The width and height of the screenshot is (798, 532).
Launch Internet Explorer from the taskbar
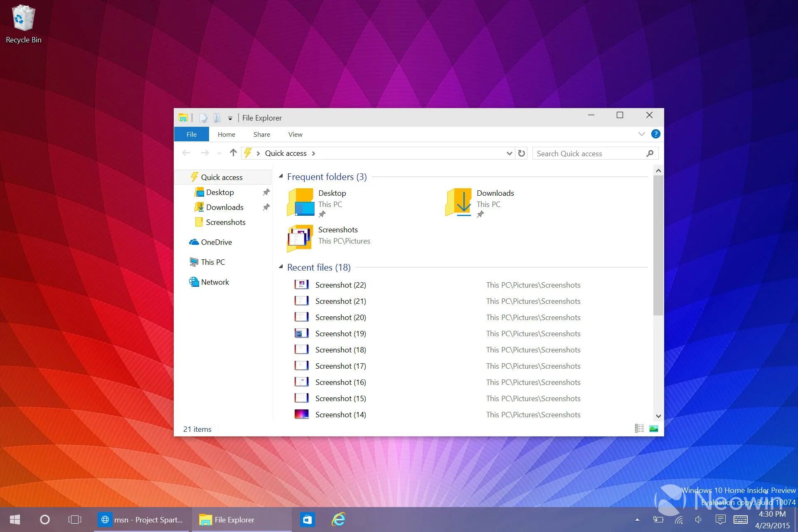pyautogui.click(x=339, y=520)
